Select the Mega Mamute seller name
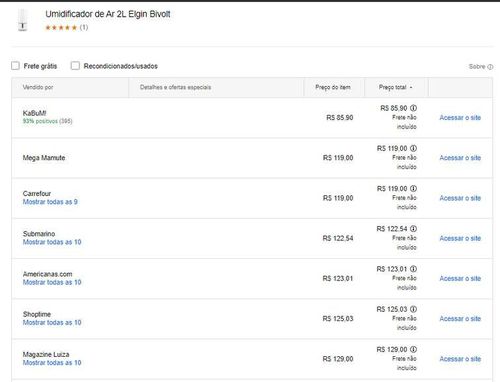 pos(44,158)
